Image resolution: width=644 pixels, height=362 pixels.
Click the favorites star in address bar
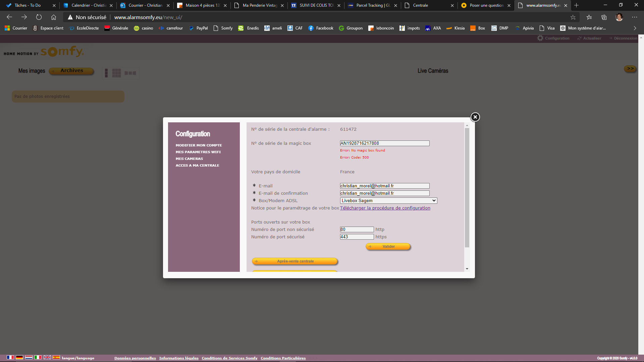(x=573, y=17)
